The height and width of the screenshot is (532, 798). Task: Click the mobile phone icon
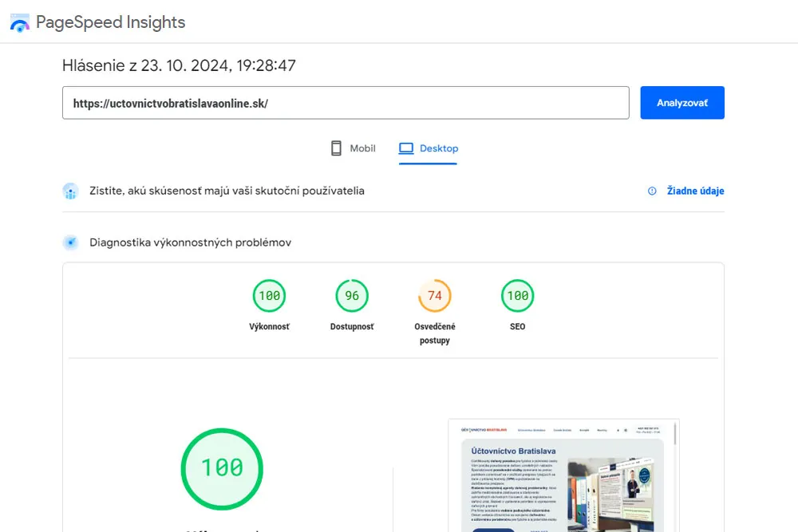coord(337,148)
